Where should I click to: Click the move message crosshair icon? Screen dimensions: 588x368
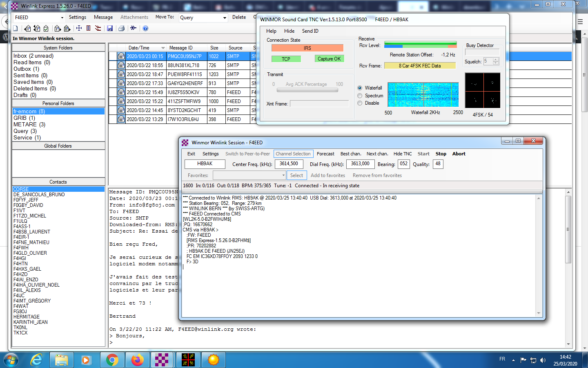[79, 28]
